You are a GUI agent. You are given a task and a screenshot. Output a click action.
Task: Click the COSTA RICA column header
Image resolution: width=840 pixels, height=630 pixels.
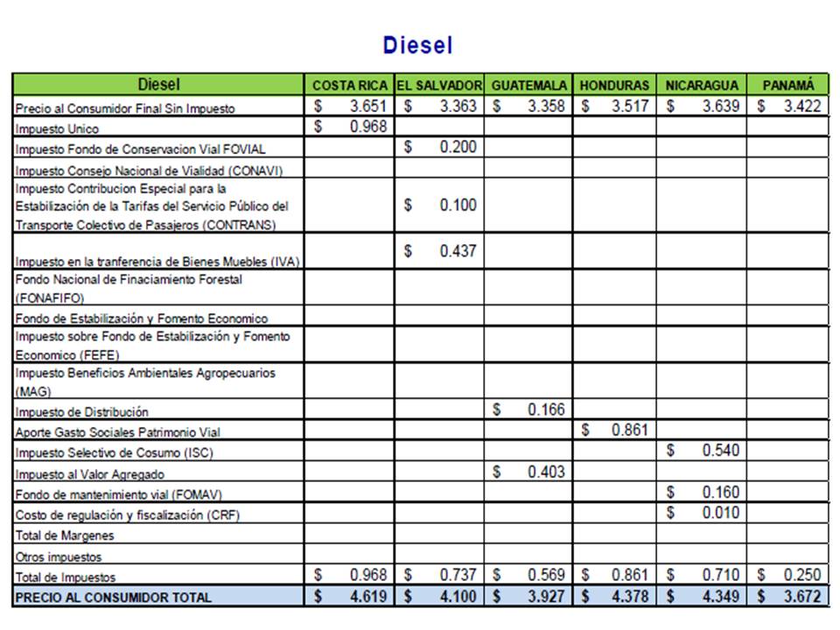(350, 86)
